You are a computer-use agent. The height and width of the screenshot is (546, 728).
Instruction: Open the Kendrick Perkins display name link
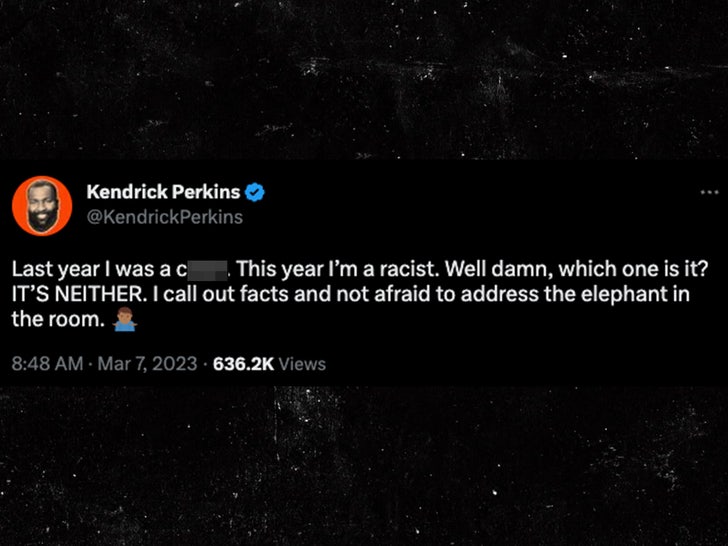[163, 192]
